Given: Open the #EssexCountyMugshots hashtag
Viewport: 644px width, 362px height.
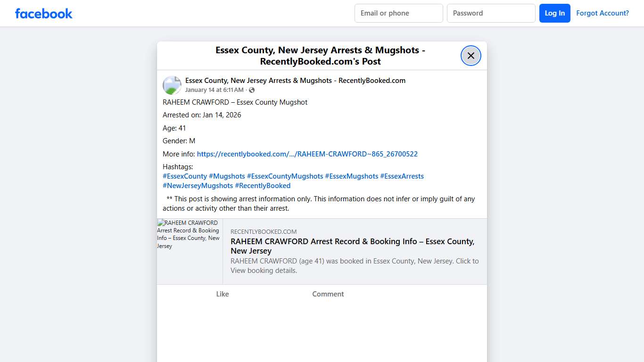Looking at the screenshot, I should point(285,176).
